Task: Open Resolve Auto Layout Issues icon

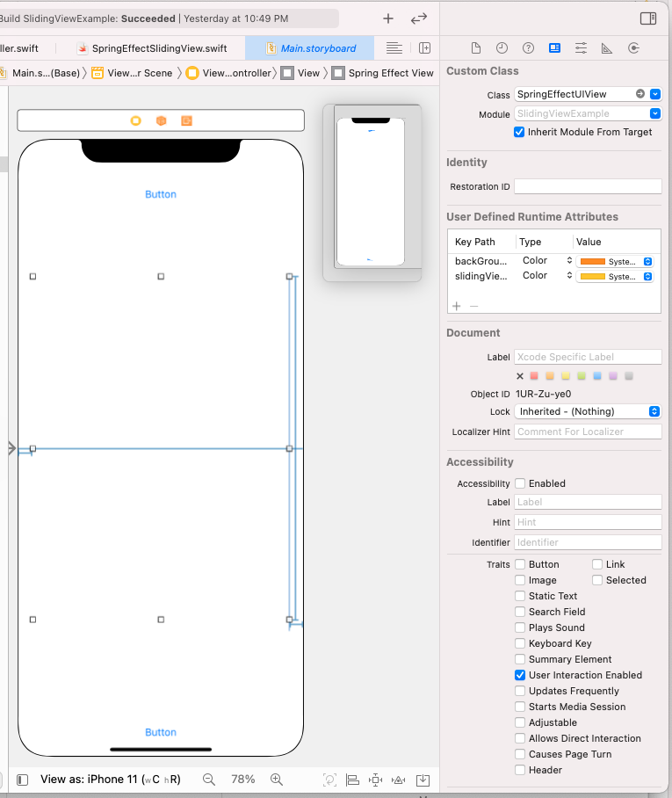Action: pos(398,780)
